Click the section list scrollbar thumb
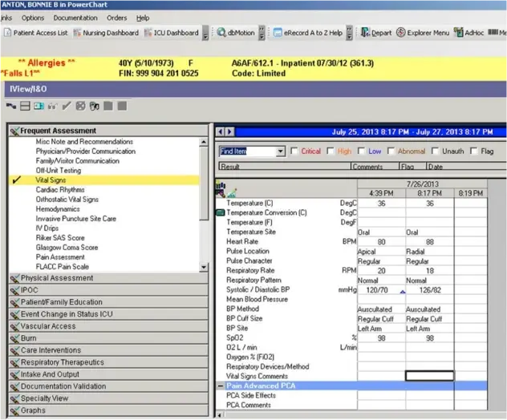Screen dimensions: 507x420 204,184
